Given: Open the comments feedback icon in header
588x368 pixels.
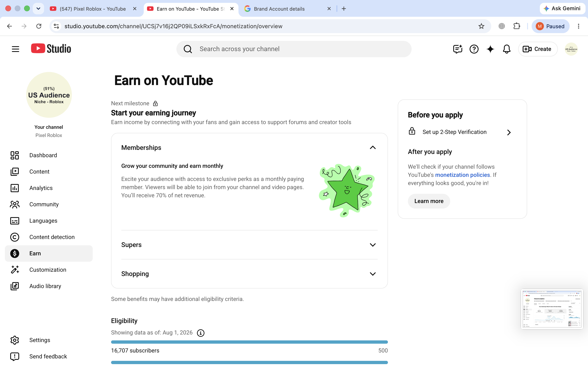Looking at the screenshot, I should [458, 49].
